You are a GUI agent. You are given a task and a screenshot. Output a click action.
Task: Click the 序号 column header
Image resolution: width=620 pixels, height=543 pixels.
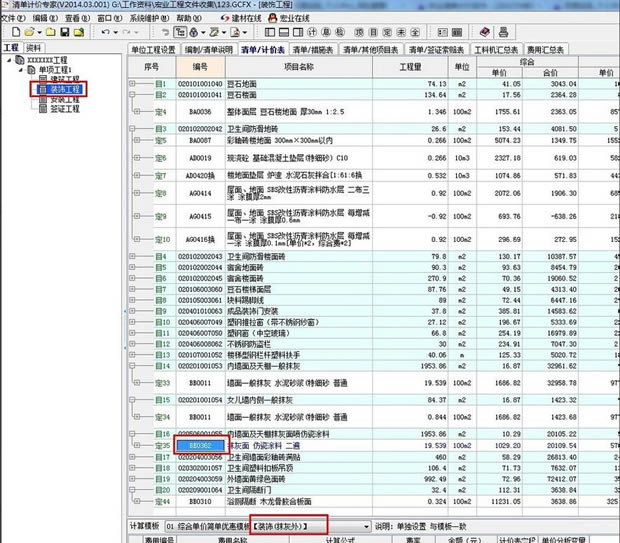coord(151,67)
